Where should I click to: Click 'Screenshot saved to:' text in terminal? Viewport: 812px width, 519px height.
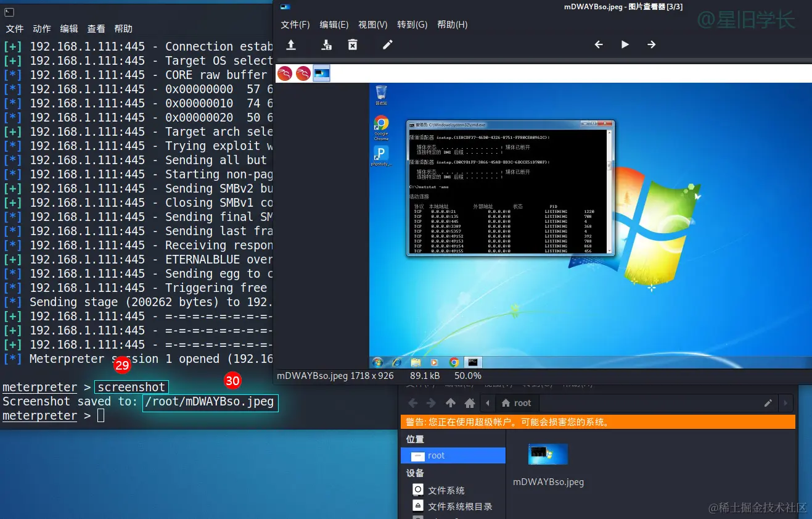70,402
